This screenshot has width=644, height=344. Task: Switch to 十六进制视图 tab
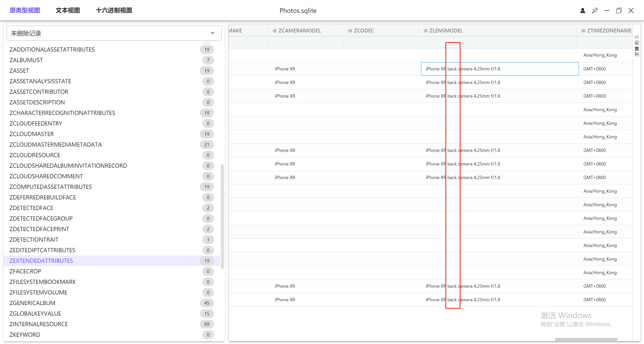[114, 10]
